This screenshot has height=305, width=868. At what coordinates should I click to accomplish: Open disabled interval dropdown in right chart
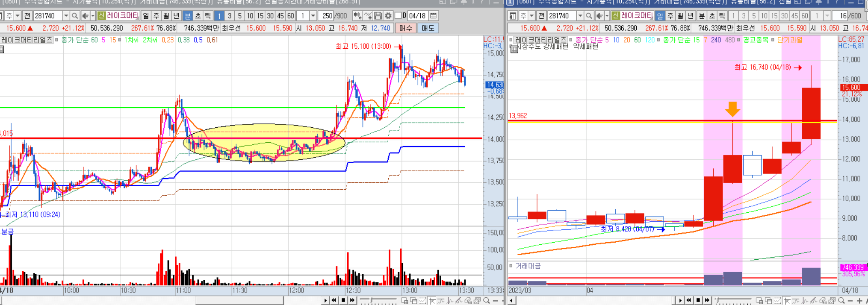pos(827,16)
